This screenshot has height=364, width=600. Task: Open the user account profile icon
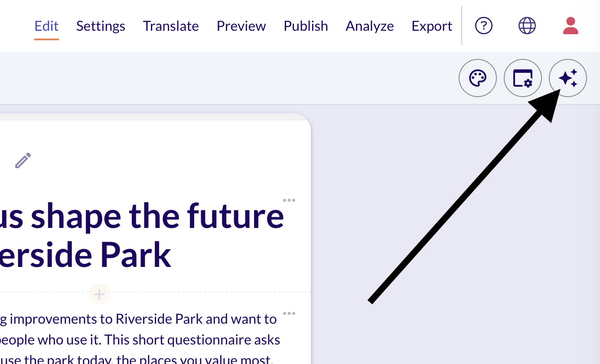coord(571,26)
